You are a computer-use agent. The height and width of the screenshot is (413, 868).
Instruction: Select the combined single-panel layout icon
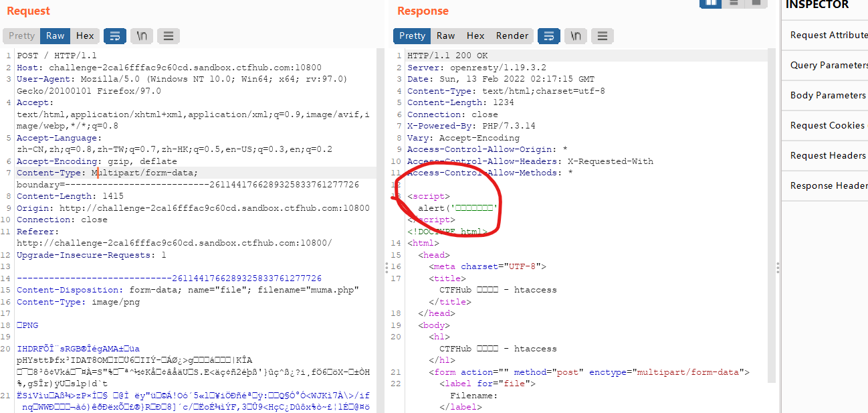(x=756, y=3)
